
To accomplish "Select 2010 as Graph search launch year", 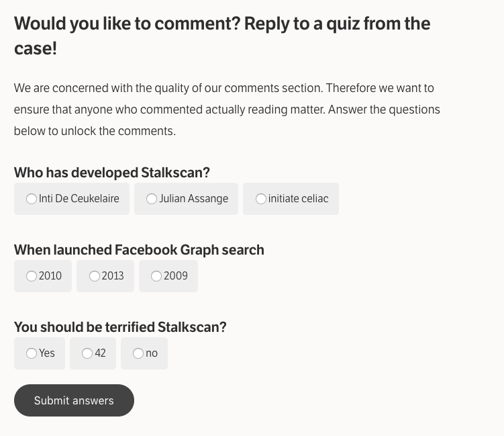I will tap(32, 276).
